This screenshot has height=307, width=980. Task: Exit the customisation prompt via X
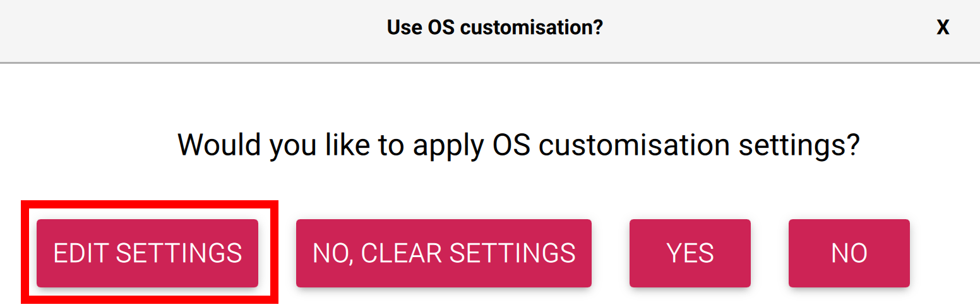tap(943, 28)
